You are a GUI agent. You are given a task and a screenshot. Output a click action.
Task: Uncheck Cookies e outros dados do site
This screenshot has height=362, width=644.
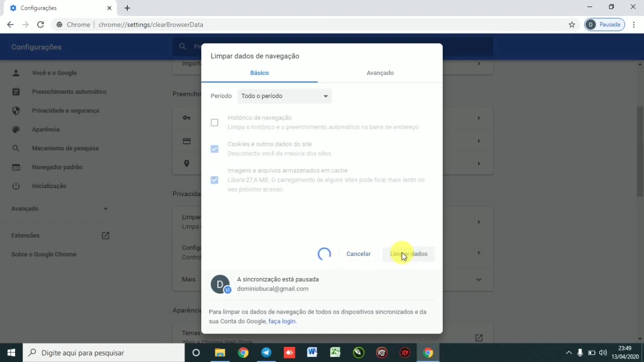215,149
